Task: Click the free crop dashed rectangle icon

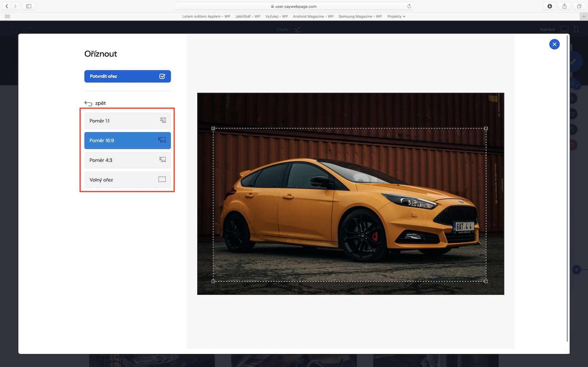Action: tap(162, 179)
